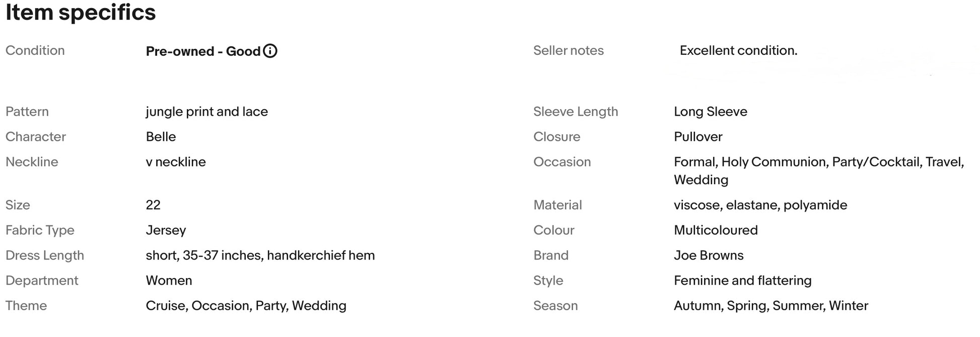
Task: Click the viscose, elastane, polyamide material
Action: coord(760,205)
